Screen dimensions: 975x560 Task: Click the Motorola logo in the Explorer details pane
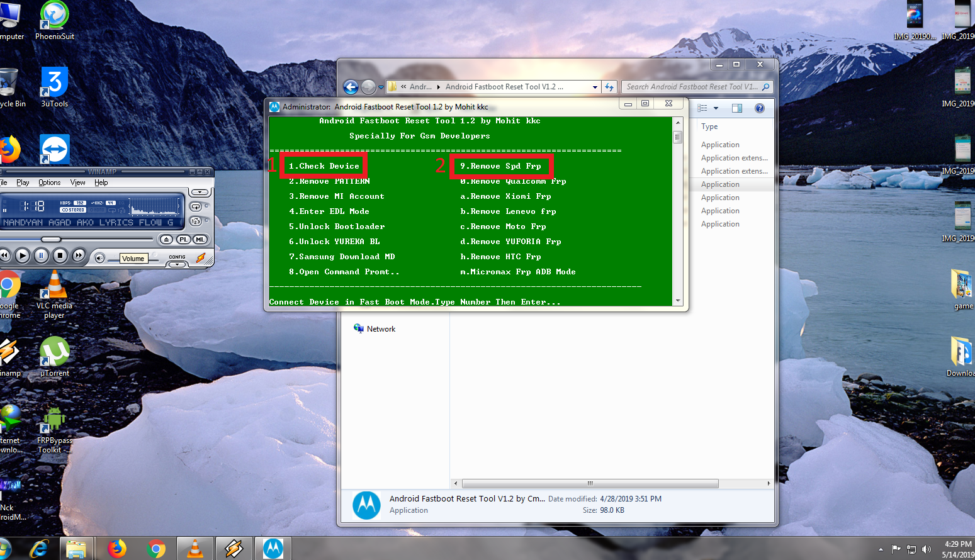click(366, 505)
